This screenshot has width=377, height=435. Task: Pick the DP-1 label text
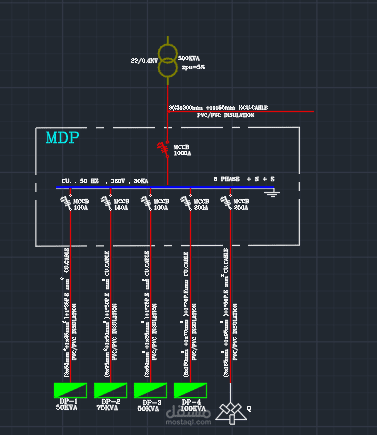point(68,401)
